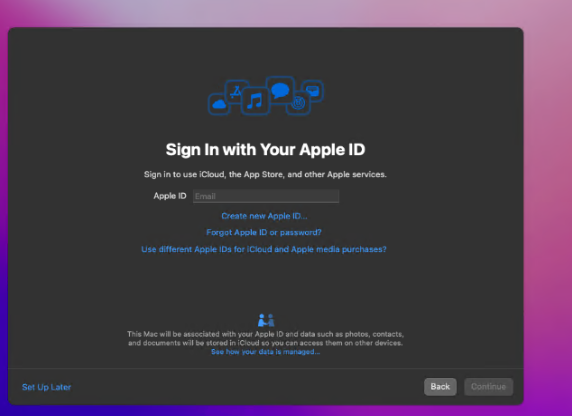Screen dimensions: 572x416
Task: Click the Music note icon
Action: (255, 101)
